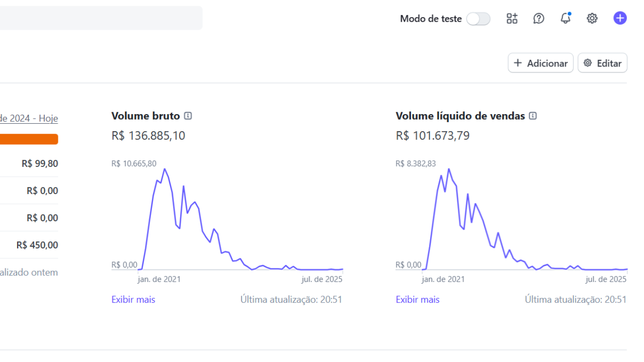
Task: Open the notifications bell
Action: [x=566, y=19]
